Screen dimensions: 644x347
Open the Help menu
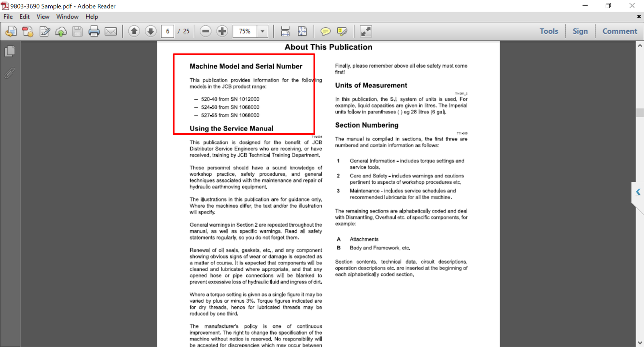[91, 17]
